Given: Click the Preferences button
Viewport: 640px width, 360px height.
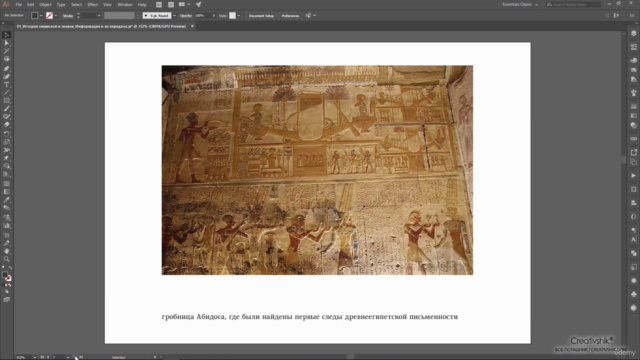Looking at the screenshot, I should [x=290, y=16].
